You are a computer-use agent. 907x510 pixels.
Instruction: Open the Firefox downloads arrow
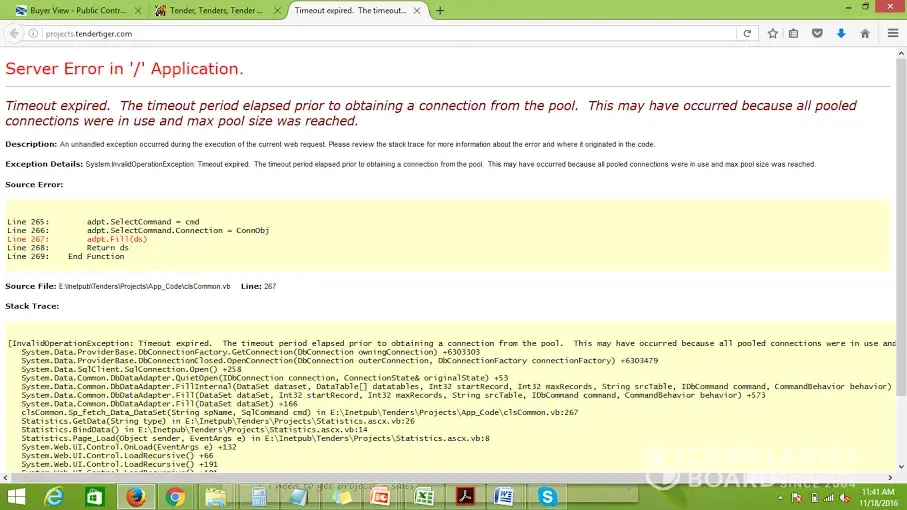(x=841, y=33)
